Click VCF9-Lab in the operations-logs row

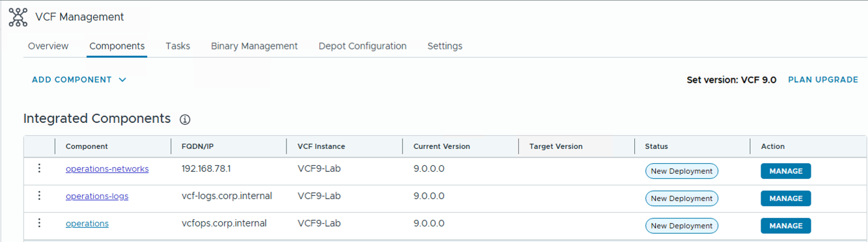click(x=319, y=196)
